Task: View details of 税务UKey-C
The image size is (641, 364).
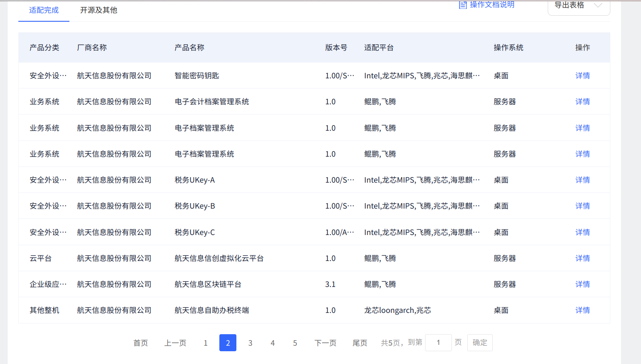Action: click(x=582, y=232)
